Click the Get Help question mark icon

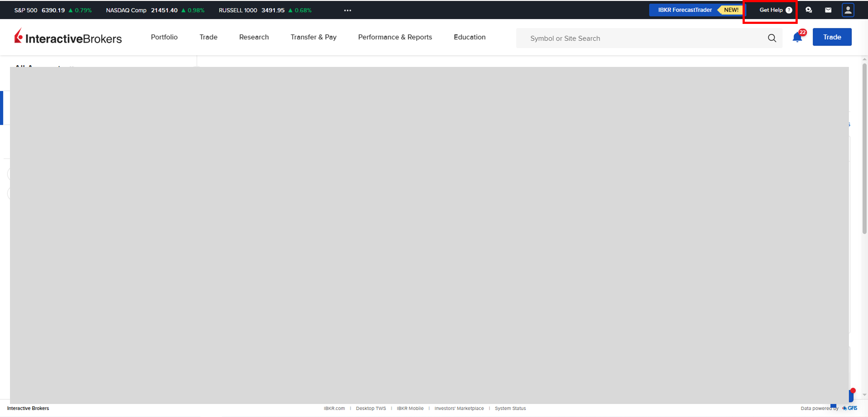pos(789,10)
